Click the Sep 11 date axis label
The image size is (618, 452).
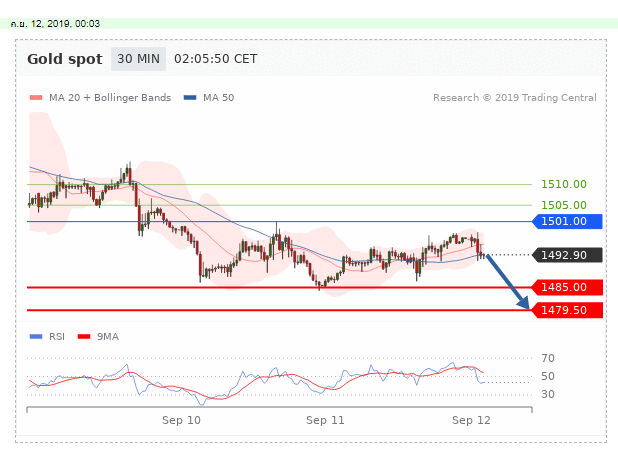pos(325,420)
